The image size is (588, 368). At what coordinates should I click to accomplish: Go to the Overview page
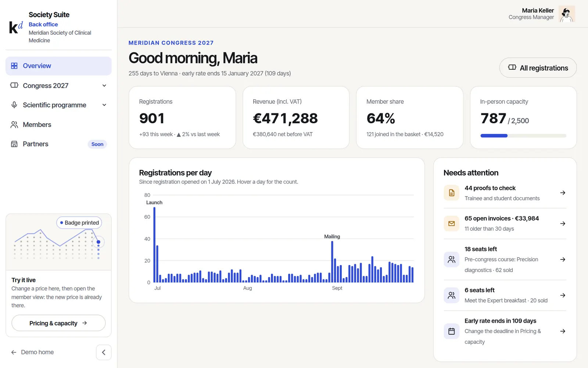point(58,66)
